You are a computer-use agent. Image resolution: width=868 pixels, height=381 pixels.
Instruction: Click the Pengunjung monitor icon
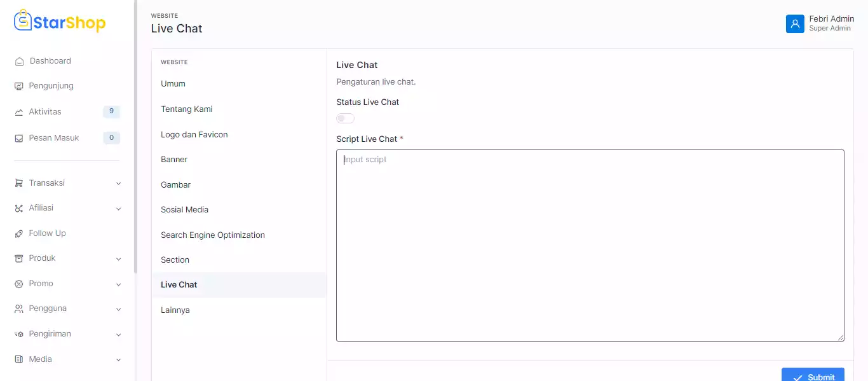click(x=19, y=87)
